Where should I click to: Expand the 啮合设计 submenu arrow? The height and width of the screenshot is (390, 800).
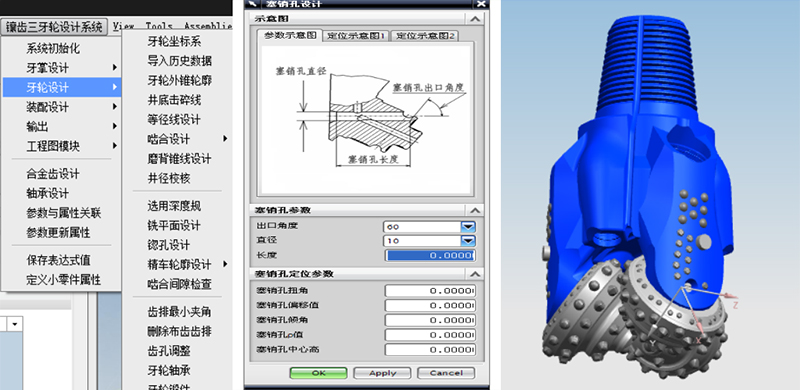tap(225, 139)
